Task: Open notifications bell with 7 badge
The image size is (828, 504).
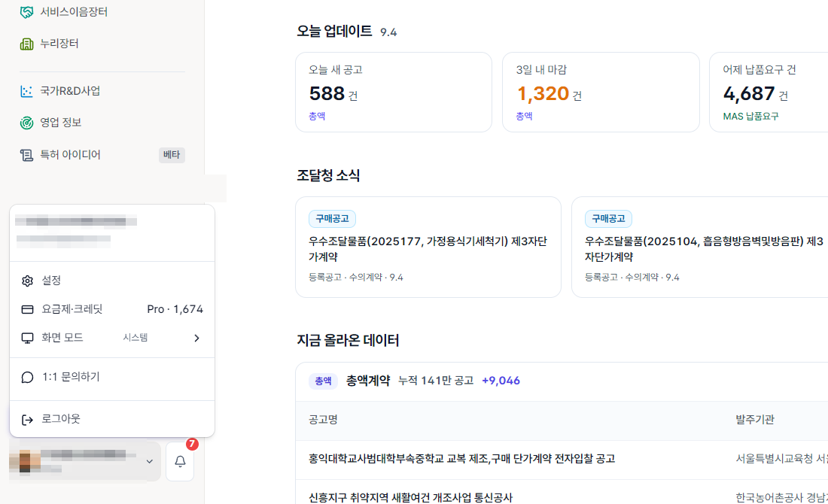Action: click(180, 461)
